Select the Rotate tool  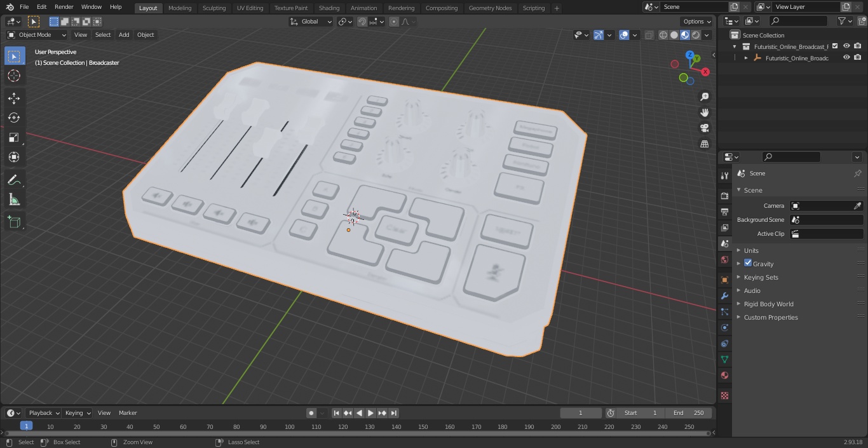pyautogui.click(x=14, y=118)
